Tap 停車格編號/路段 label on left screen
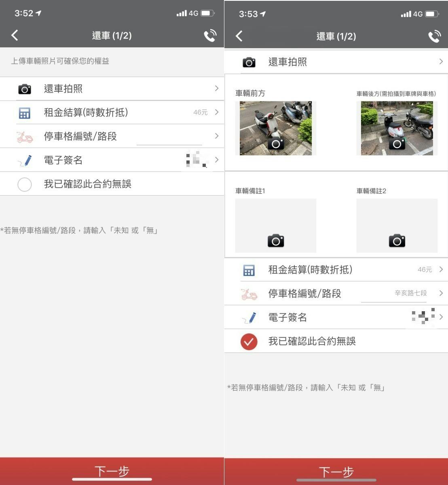This screenshot has height=485, width=448. [x=80, y=137]
